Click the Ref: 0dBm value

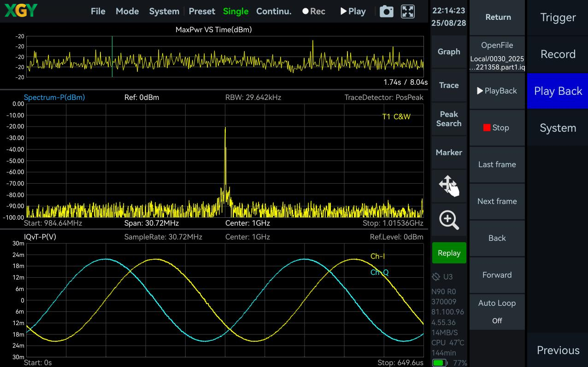tap(141, 98)
